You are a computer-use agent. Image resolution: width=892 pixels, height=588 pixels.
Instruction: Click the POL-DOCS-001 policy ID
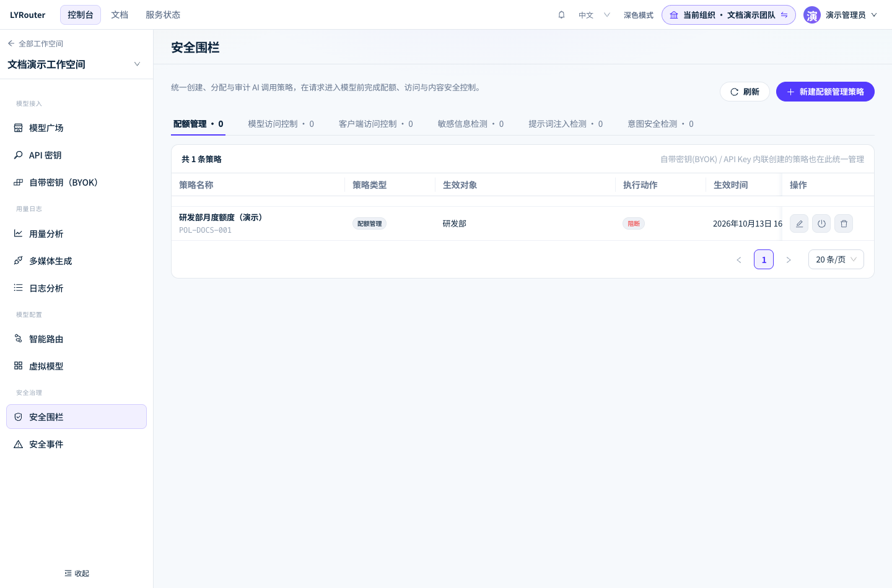click(x=205, y=230)
